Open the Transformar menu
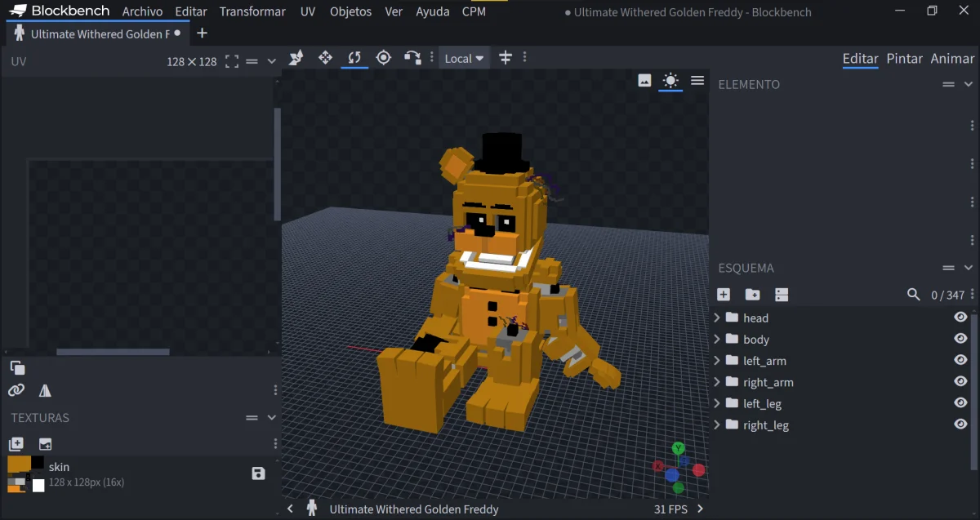This screenshot has height=520, width=980. pyautogui.click(x=252, y=11)
